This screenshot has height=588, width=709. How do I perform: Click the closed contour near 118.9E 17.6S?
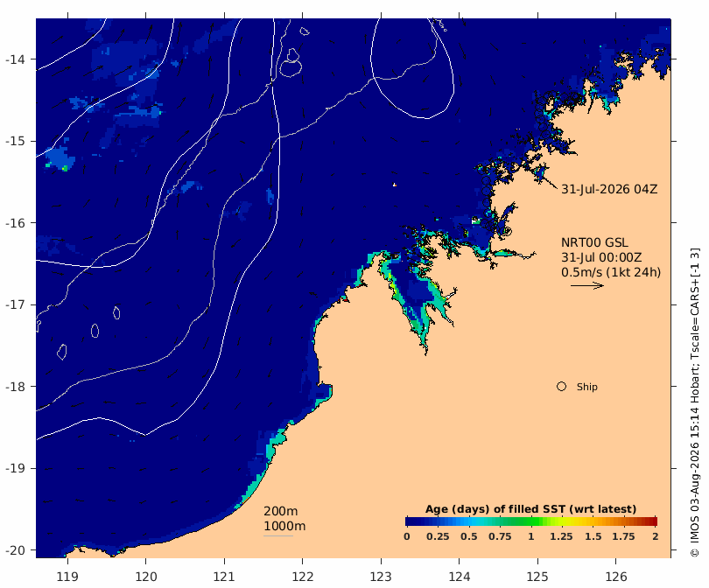(x=62, y=352)
